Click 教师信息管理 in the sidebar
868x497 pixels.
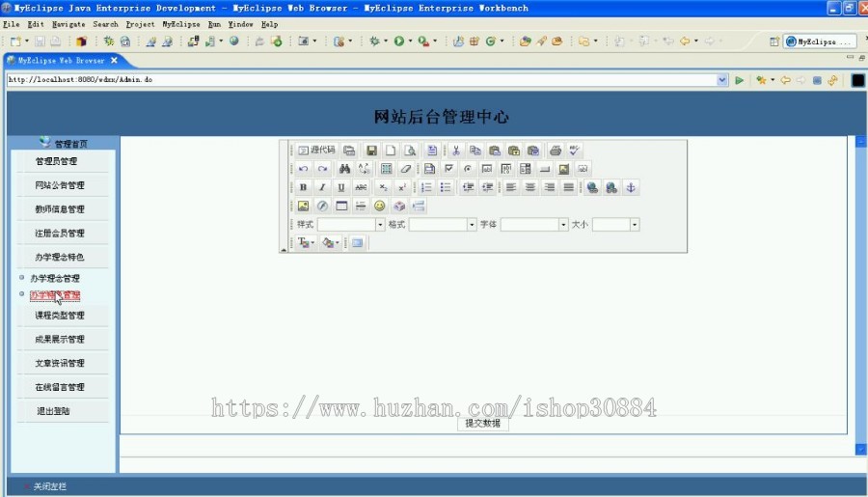coord(60,208)
